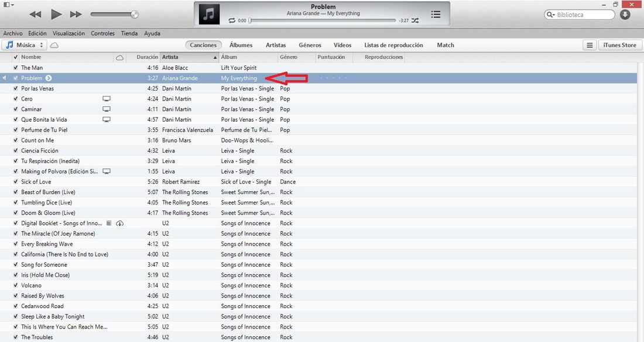Click the Biblioteca search field
The image size is (644, 342).
click(x=579, y=15)
